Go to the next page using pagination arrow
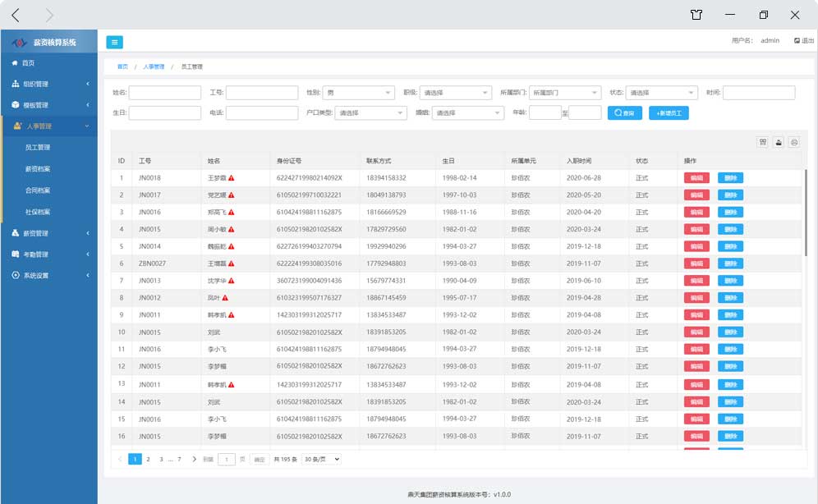Viewport: 818px width, 504px height. pyautogui.click(x=194, y=459)
